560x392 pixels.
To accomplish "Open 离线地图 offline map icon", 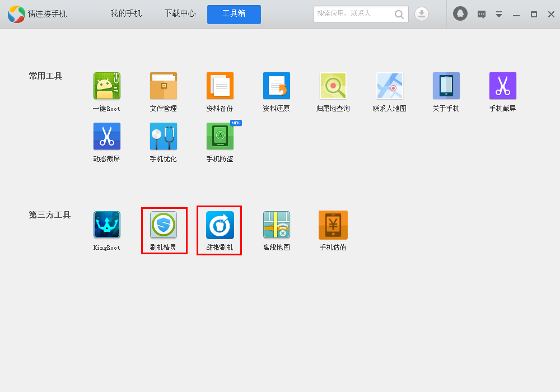I will 277,225.
